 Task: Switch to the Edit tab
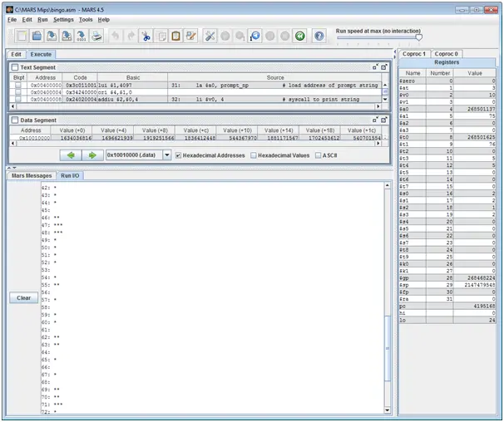tap(16, 54)
